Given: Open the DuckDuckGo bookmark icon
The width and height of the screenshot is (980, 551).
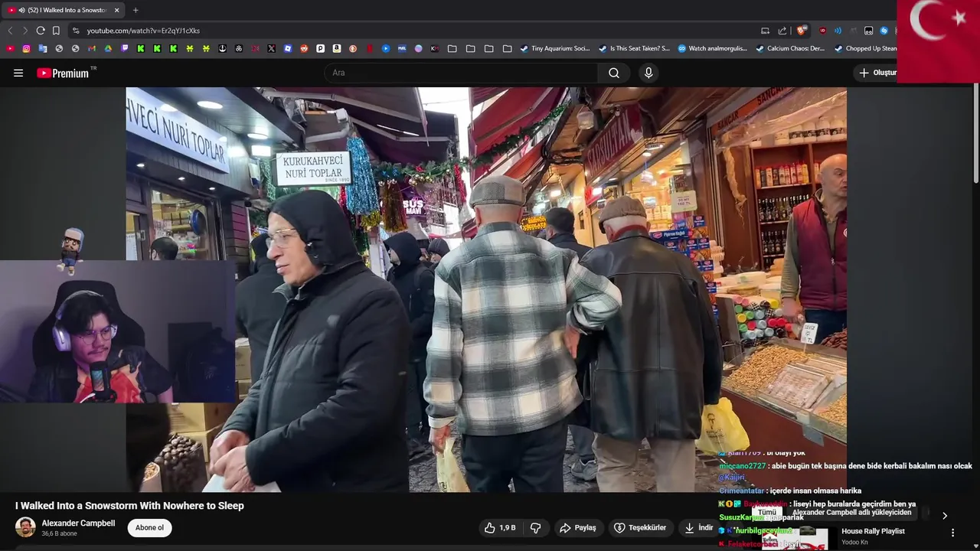Looking at the screenshot, I should pos(353,48).
